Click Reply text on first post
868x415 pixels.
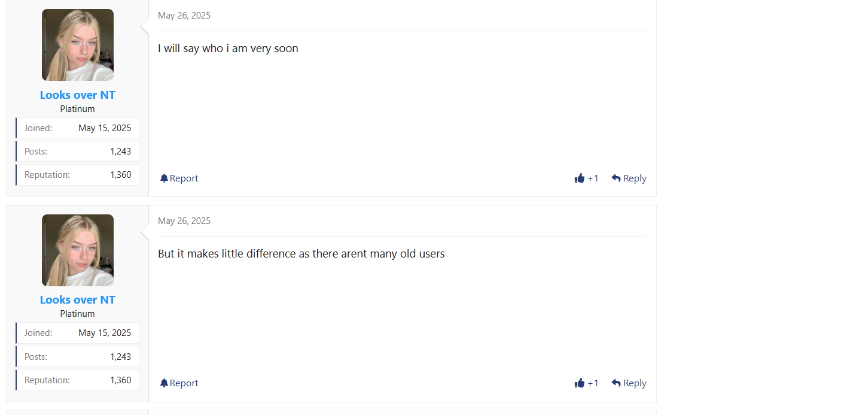pyautogui.click(x=635, y=178)
